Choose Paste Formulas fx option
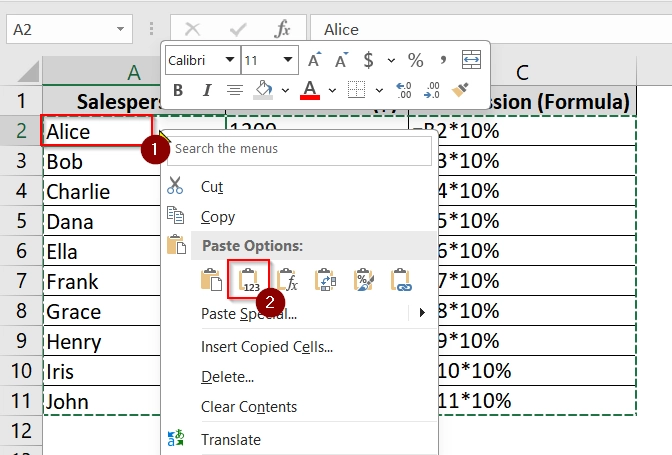Image resolution: width=672 pixels, height=455 pixels. [x=287, y=280]
